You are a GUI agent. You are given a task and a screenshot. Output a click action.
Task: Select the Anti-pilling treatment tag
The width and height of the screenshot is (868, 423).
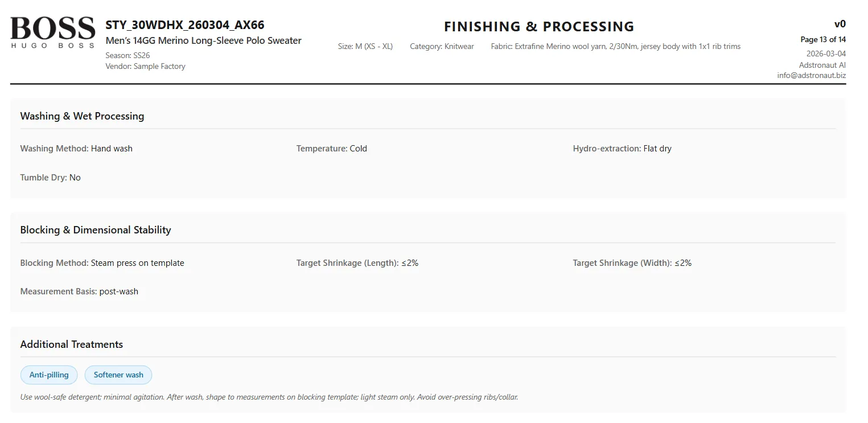(x=49, y=375)
